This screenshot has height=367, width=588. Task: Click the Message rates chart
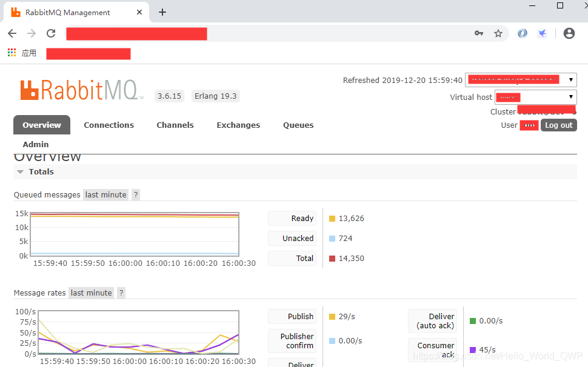[x=138, y=332]
